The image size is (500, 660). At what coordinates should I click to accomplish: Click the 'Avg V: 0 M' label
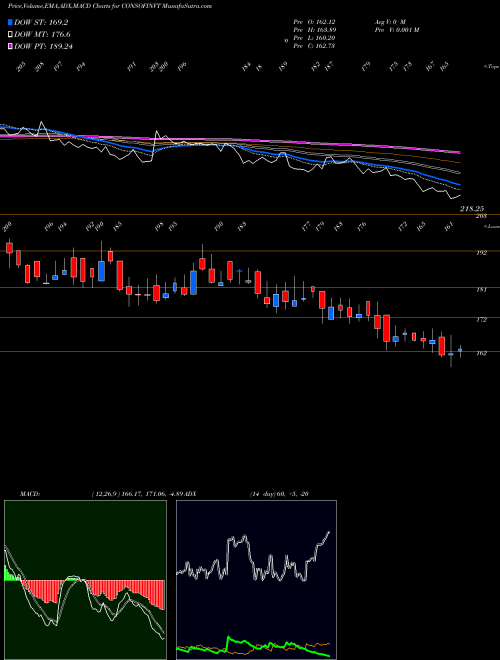coord(390,21)
